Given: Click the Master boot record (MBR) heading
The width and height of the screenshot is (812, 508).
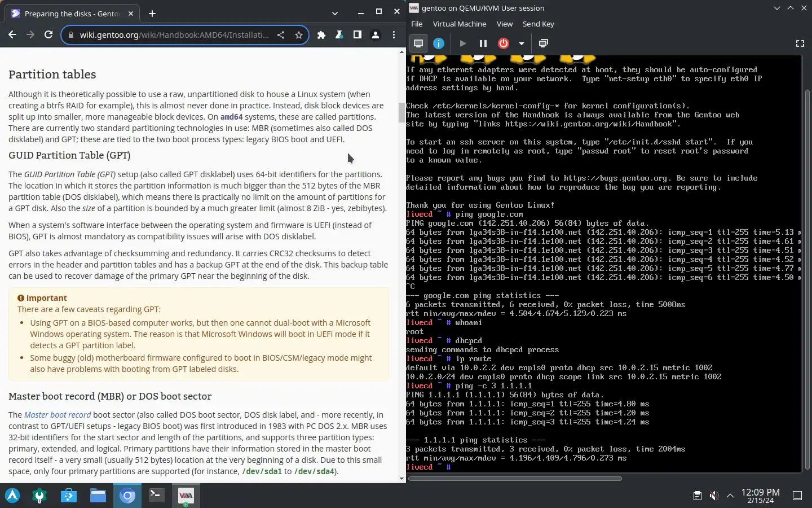Looking at the screenshot, I should 110,396.
